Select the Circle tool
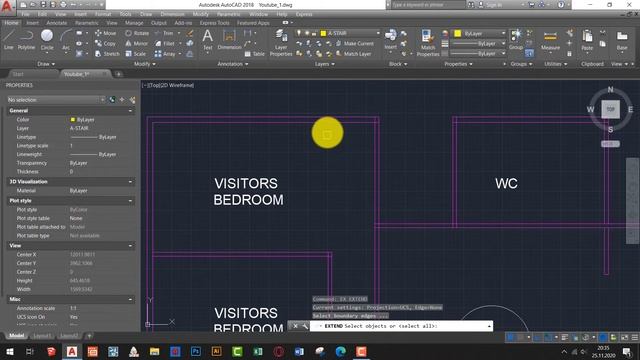 tap(47, 40)
